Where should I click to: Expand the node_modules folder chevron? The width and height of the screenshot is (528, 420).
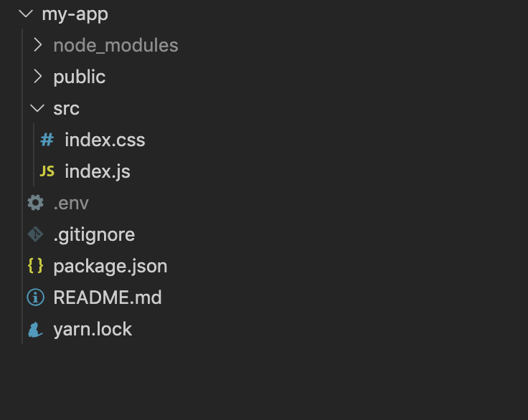[38, 45]
